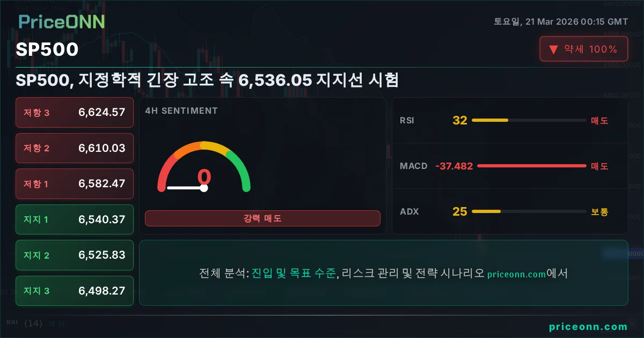Click the 4H SENTIMENT label
Viewport: 644px width, 338px height.
click(x=181, y=111)
